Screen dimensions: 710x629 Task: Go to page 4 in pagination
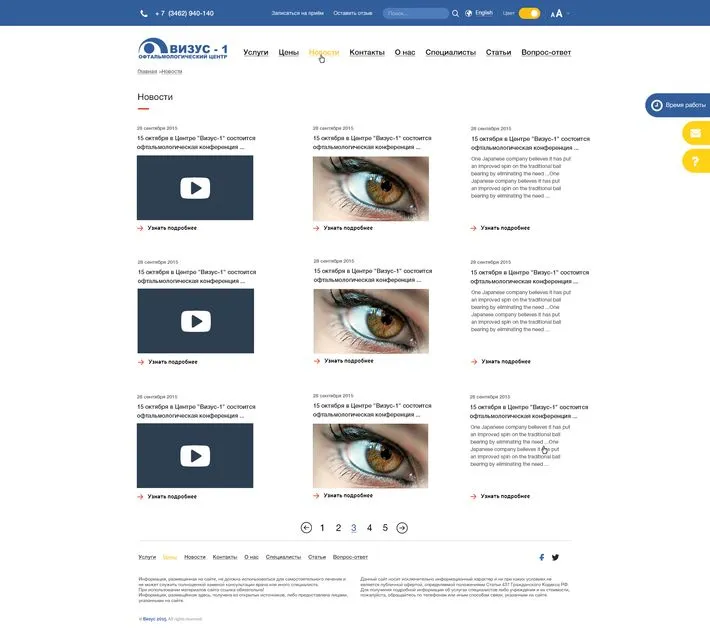click(x=369, y=528)
